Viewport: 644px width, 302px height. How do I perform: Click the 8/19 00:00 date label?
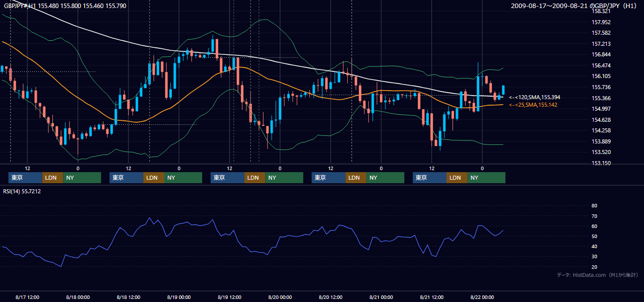(x=179, y=297)
